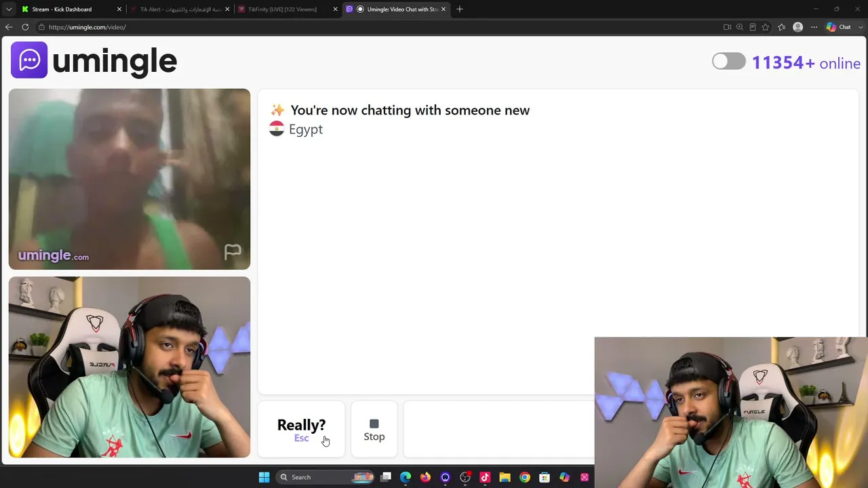Image resolution: width=868 pixels, height=488 pixels.
Task: Open Microsoft Store from the taskbar
Action: (545, 477)
